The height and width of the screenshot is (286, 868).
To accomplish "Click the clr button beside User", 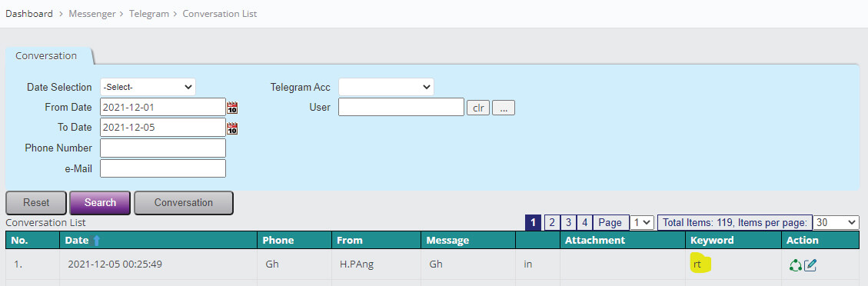I will (478, 108).
